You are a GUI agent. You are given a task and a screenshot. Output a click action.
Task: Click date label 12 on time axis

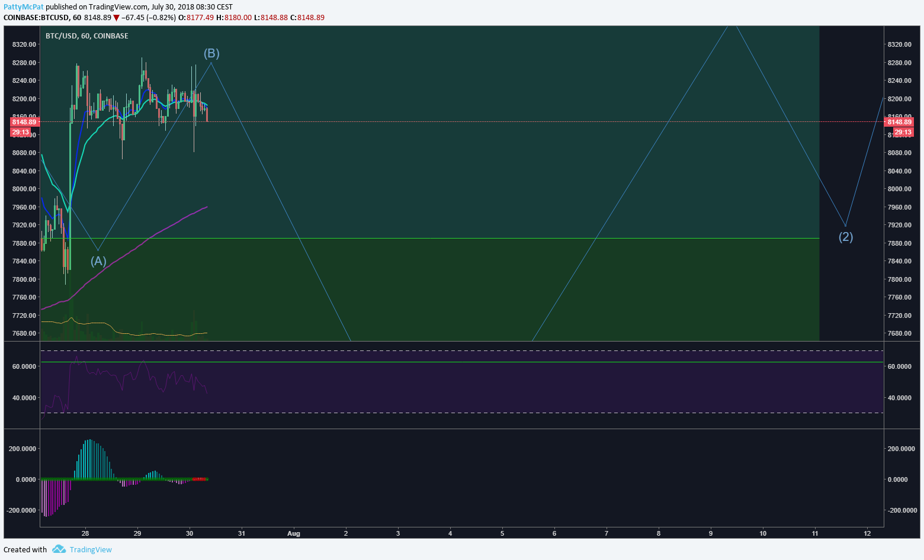pyautogui.click(x=867, y=533)
